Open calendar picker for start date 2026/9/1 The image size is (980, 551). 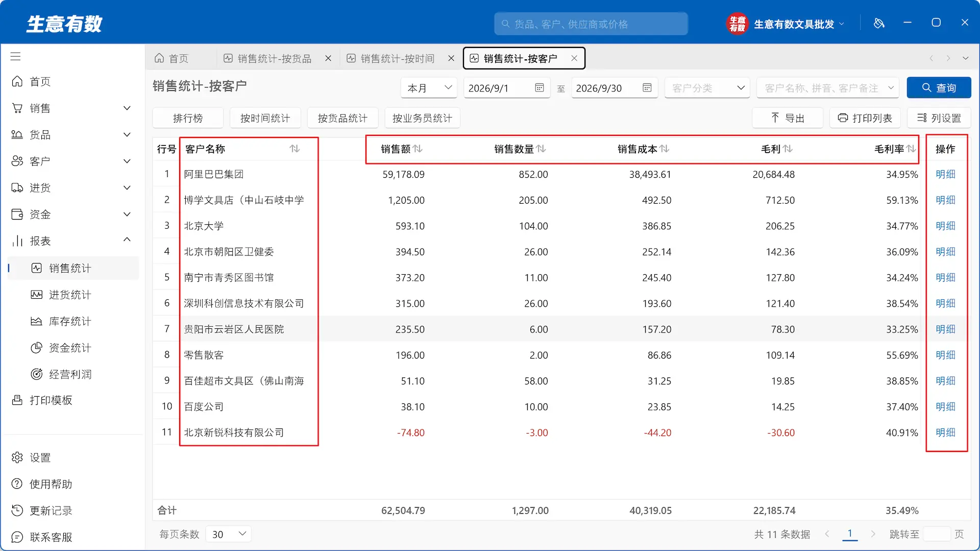tap(539, 88)
